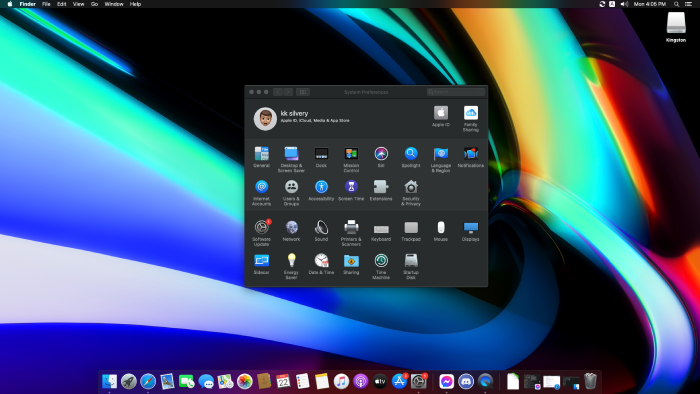The image size is (700, 394).
Task: Click the clock showing Mon 4:05 PM
Action: [x=650, y=4]
